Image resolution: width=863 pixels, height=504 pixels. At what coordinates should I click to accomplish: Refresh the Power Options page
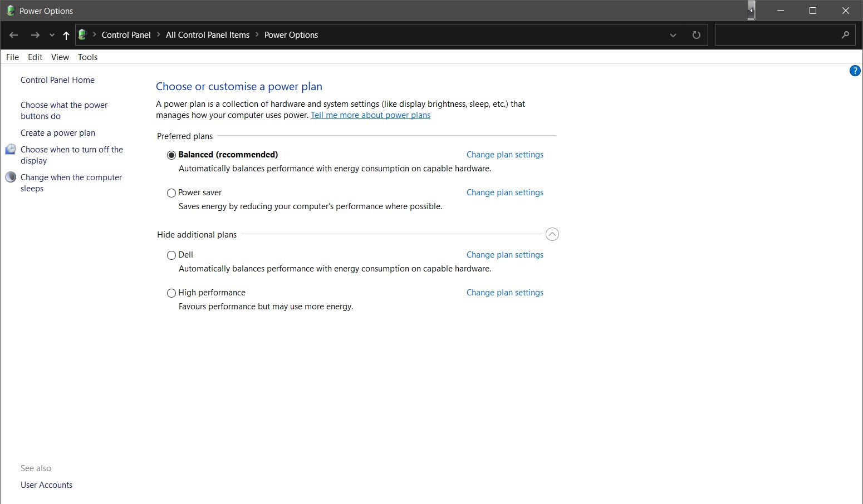click(x=696, y=35)
